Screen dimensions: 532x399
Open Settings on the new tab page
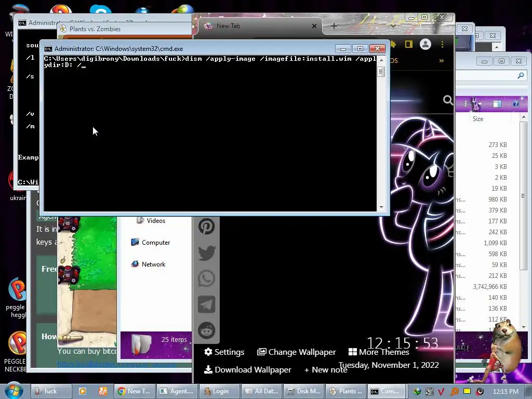point(224,352)
